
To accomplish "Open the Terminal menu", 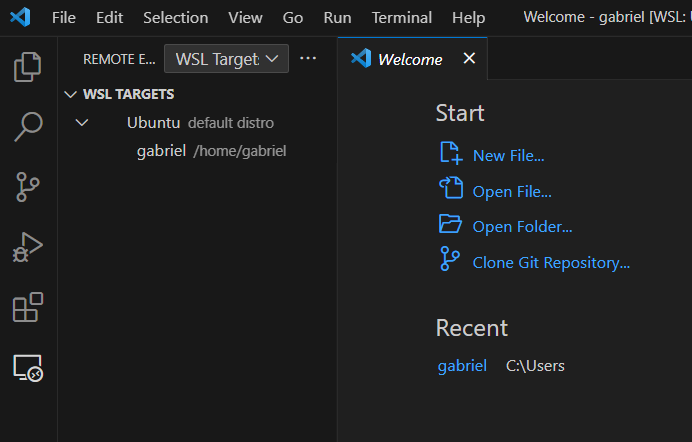I will [x=402, y=18].
